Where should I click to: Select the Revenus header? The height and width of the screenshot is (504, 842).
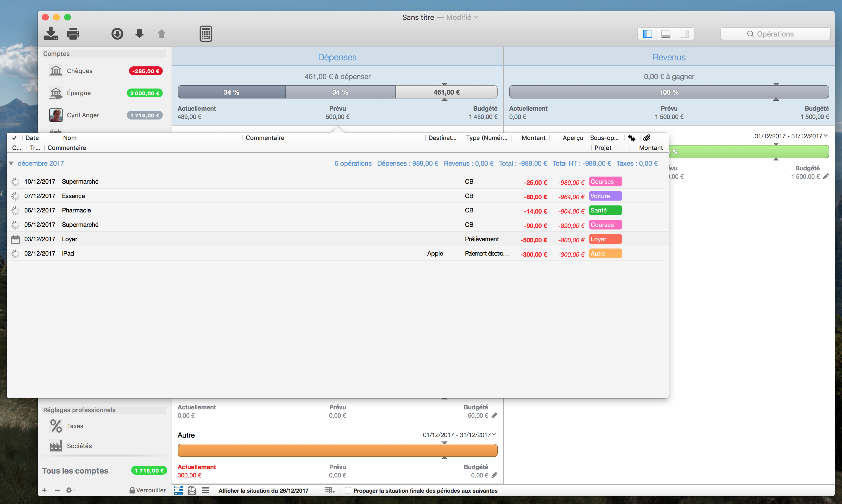(669, 57)
